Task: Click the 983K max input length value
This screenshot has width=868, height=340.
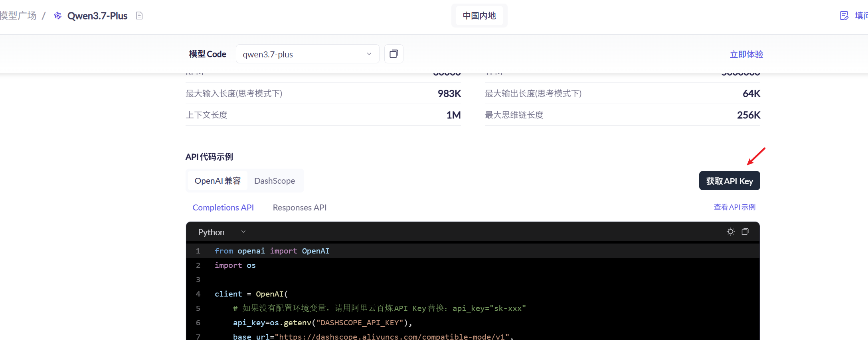Action: pyautogui.click(x=449, y=93)
